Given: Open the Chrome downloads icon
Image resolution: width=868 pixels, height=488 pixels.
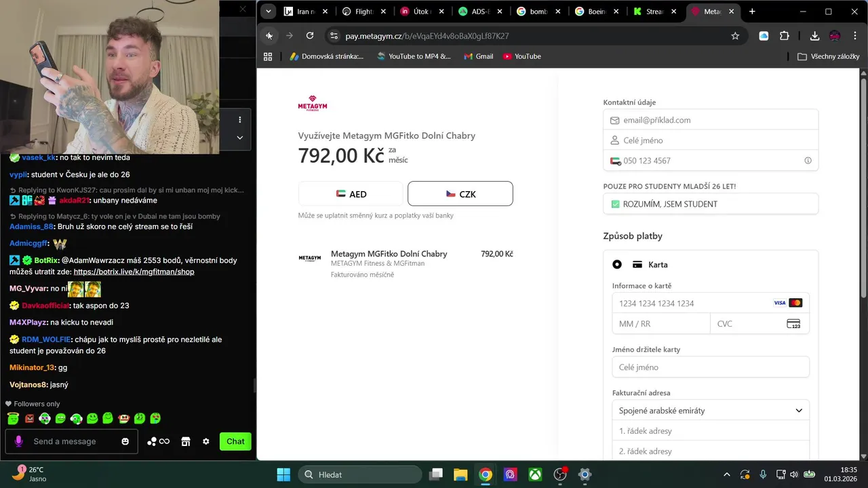Looking at the screenshot, I should (x=814, y=36).
